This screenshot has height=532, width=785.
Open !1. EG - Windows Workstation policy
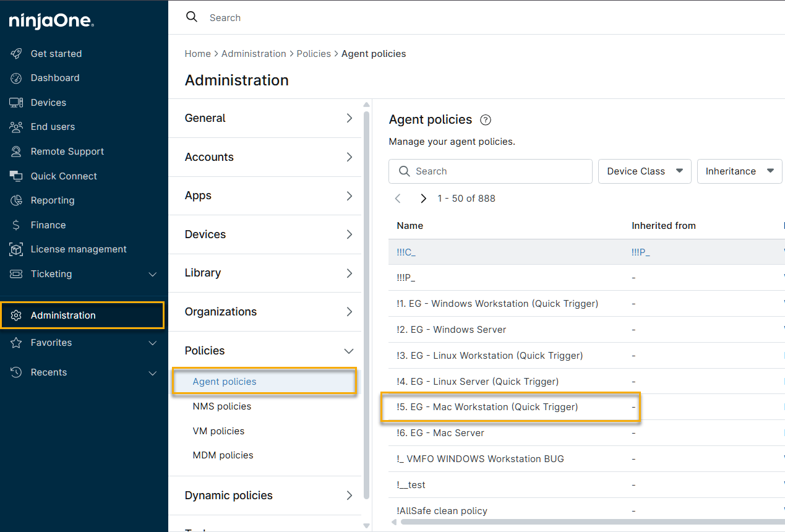[497, 304]
